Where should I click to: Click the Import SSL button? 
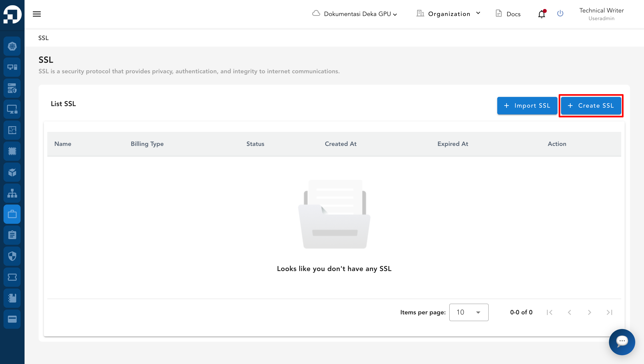[527, 106]
